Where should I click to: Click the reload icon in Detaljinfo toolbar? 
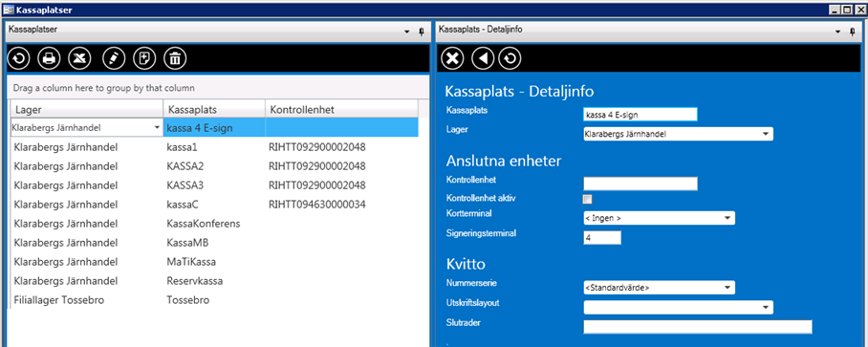point(510,58)
